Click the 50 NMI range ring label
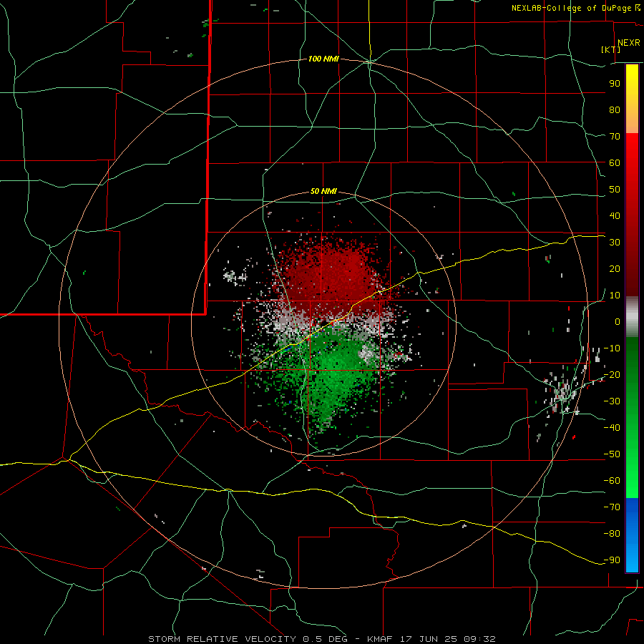 coord(323,191)
